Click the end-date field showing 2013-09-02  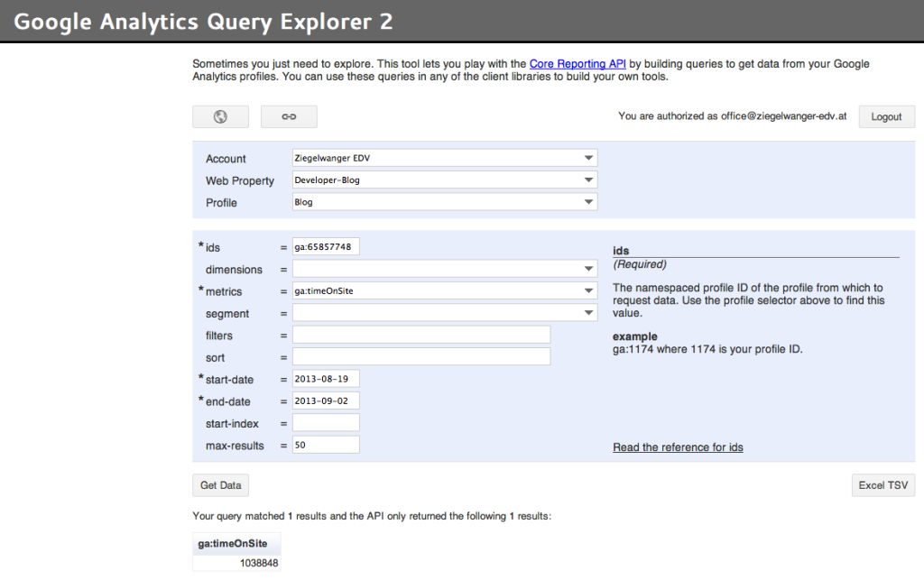325,400
